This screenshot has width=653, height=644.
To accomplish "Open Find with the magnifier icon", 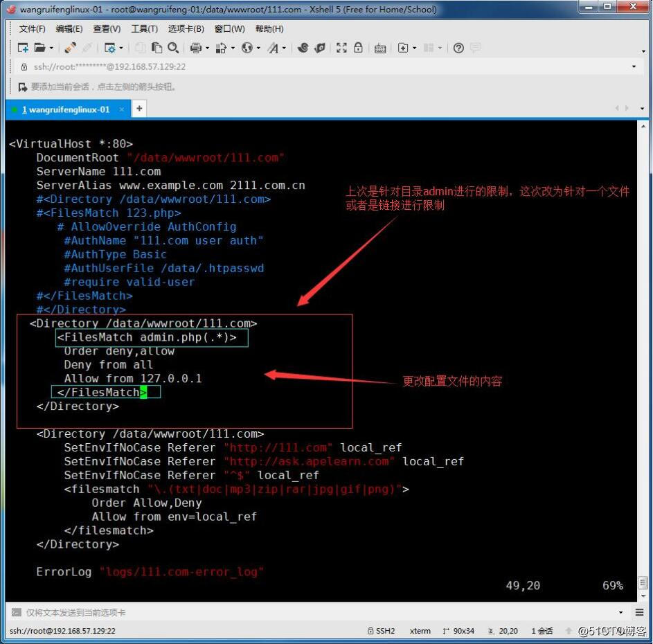I will coord(173,48).
